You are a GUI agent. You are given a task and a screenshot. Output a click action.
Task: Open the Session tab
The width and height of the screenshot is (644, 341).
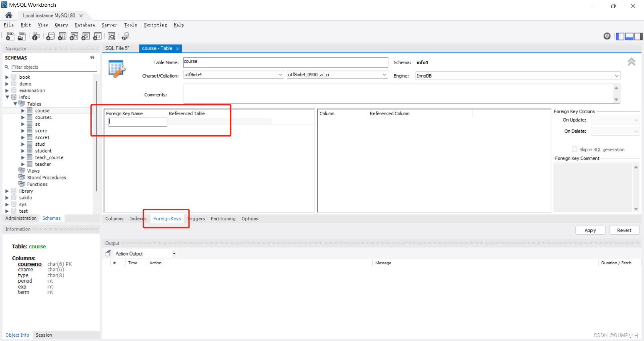pos(44,335)
